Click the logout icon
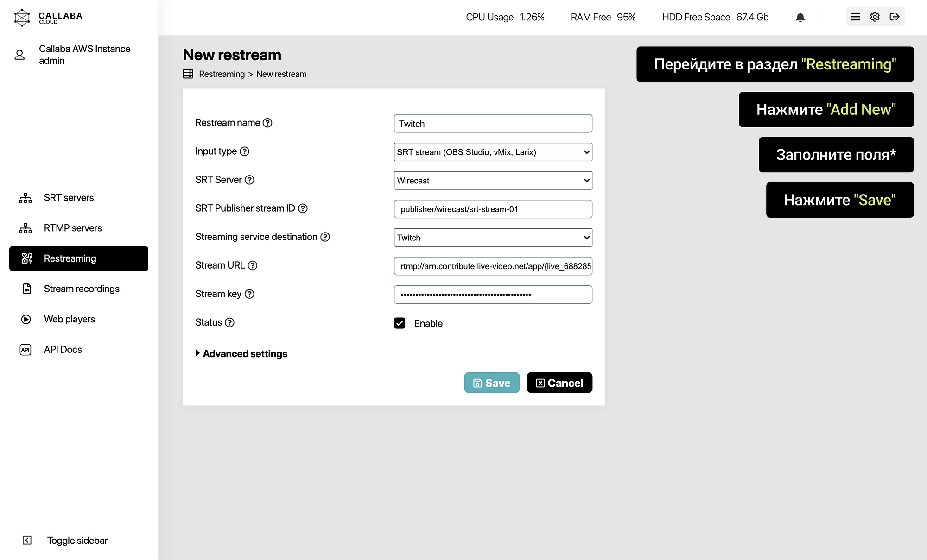Screen dimensions: 927x560 [895, 17]
